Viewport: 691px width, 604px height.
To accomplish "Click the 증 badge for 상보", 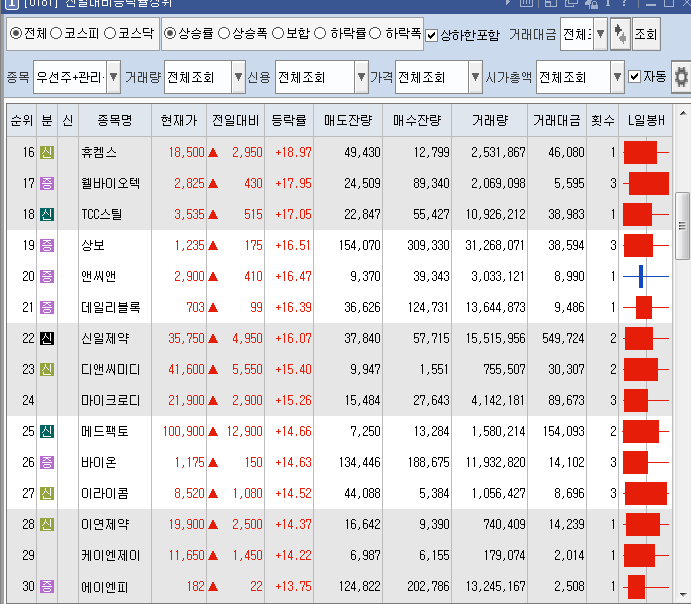I will pos(47,245).
